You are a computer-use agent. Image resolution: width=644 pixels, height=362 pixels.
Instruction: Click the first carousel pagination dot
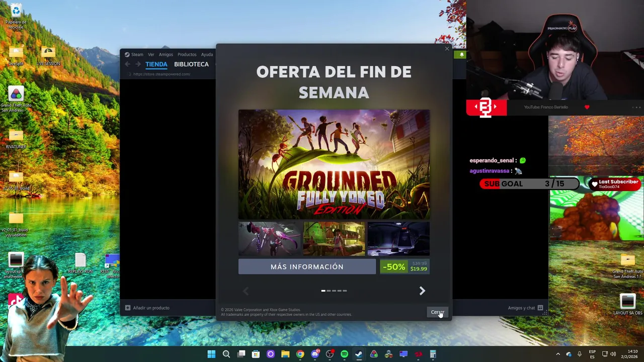pyautogui.click(x=324, y=291)
